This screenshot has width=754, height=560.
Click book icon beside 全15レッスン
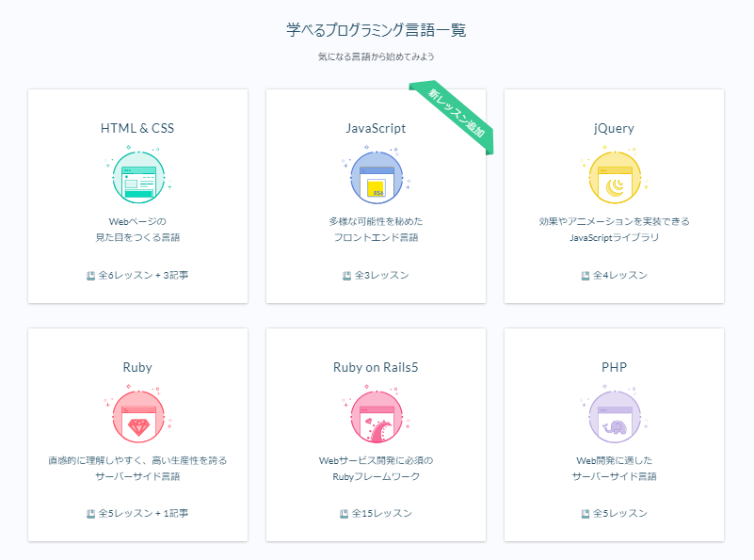coord(344,514)
